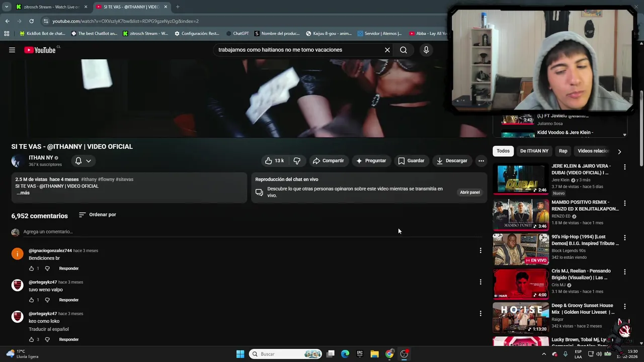The width and height of the screenshot is (644, 362).
Task: Open options menu for tuvo weno valpo comment
Action: click(x=480, y=282)
